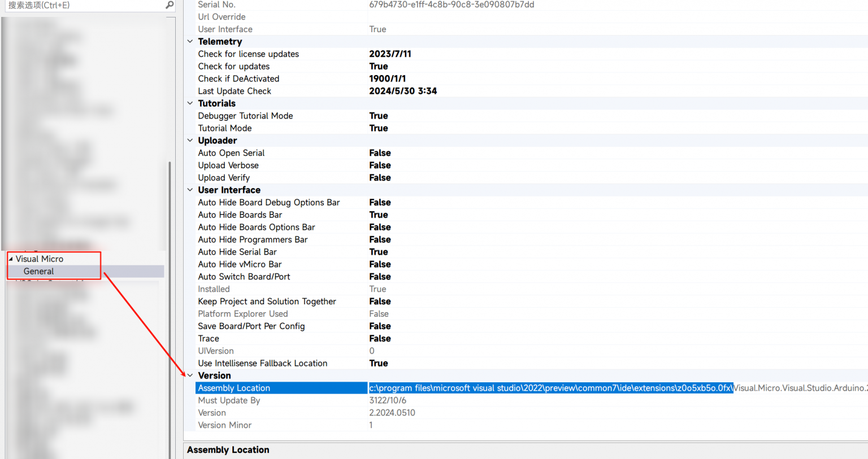Collapse the Uploader section chevron

[190, 141]
